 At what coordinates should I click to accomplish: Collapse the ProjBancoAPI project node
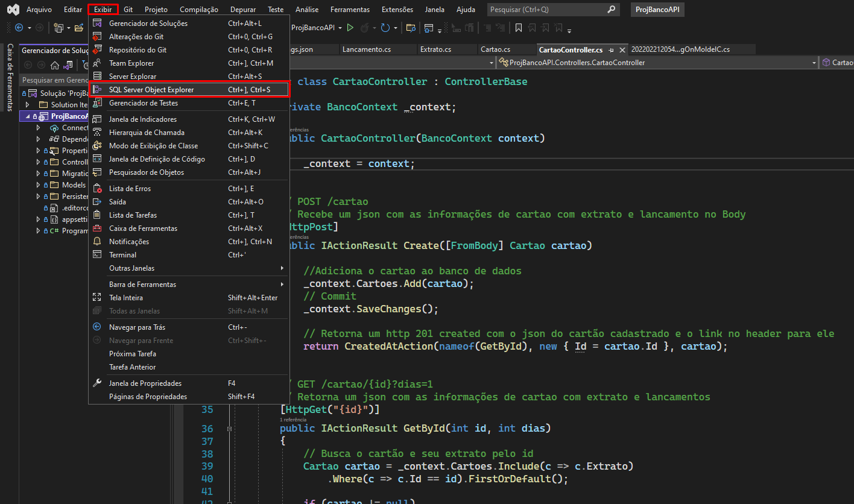pos(28,116)
